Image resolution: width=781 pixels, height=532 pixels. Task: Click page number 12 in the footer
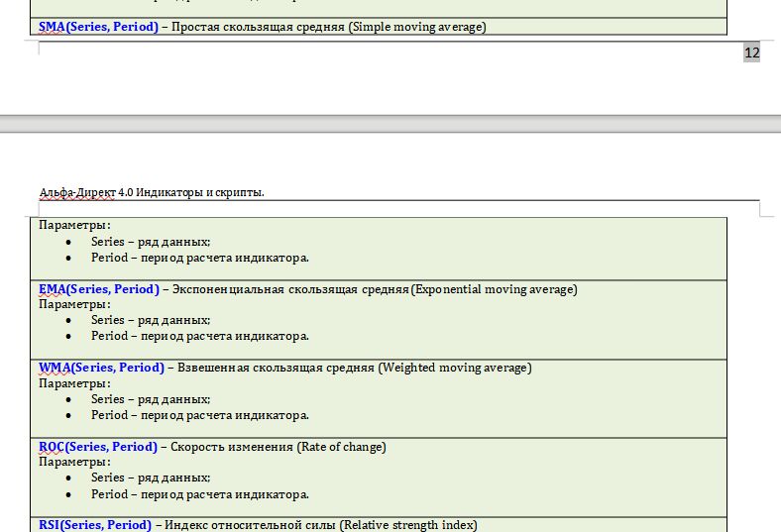[752, 53]
